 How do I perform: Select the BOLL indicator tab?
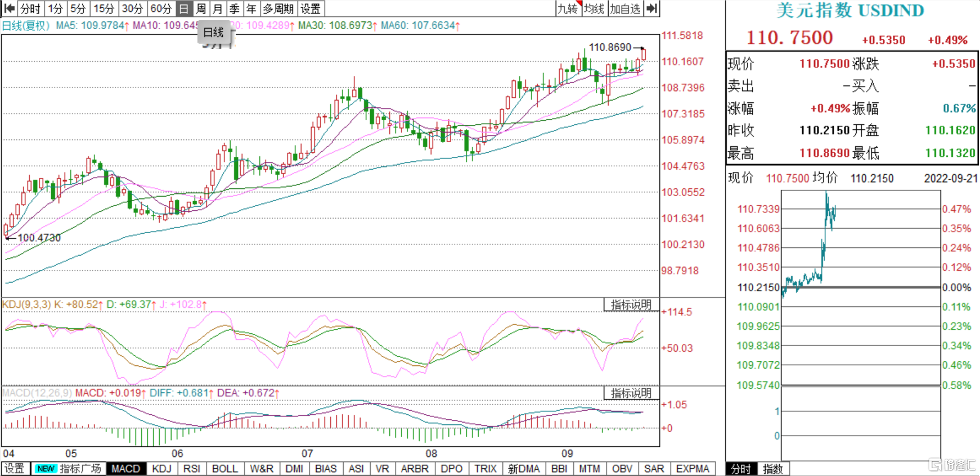(224, 469)
